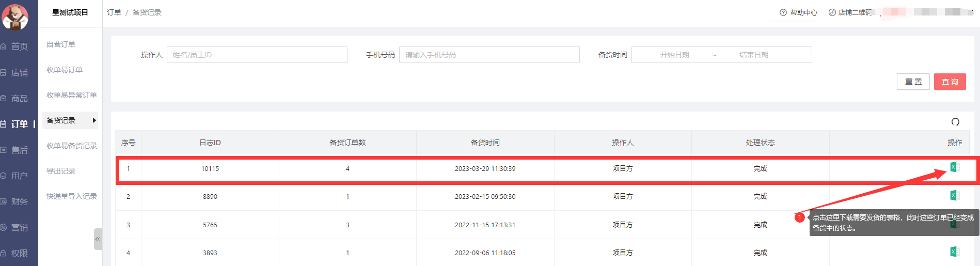Focus the 操作人 name/ID input field
This screenshot has width=980, height=266.
(257, 55)
